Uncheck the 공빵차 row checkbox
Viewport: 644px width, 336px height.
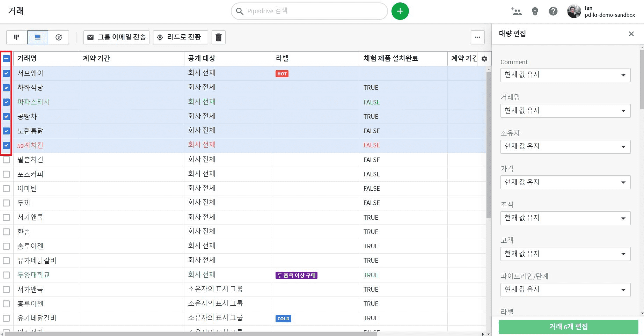[6, 116]
